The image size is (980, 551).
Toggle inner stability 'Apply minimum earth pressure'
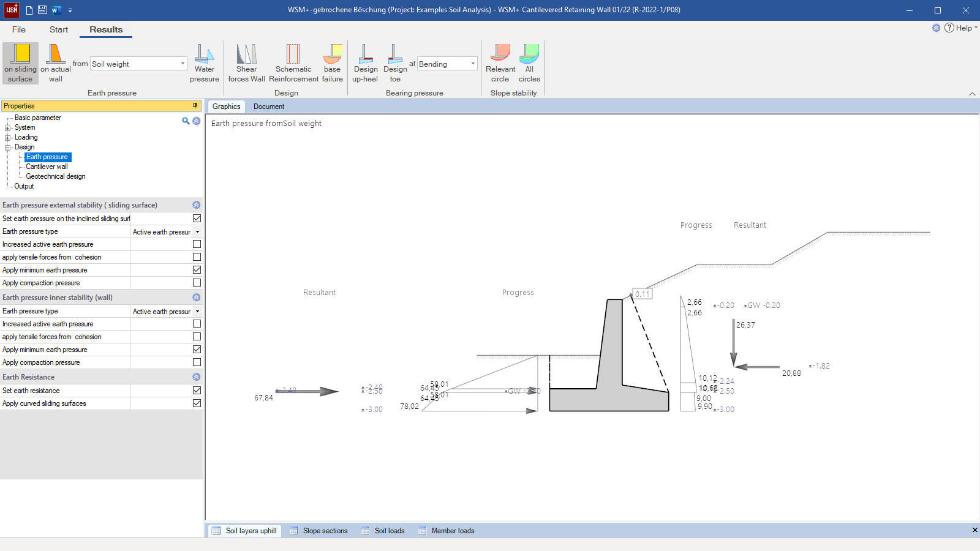click(197, 350)
